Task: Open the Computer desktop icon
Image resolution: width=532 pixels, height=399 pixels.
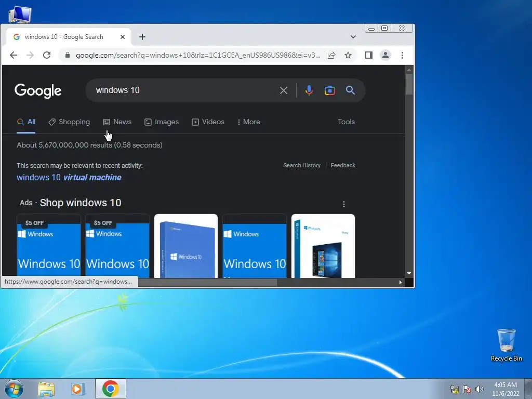Action: tap(20, 14)
